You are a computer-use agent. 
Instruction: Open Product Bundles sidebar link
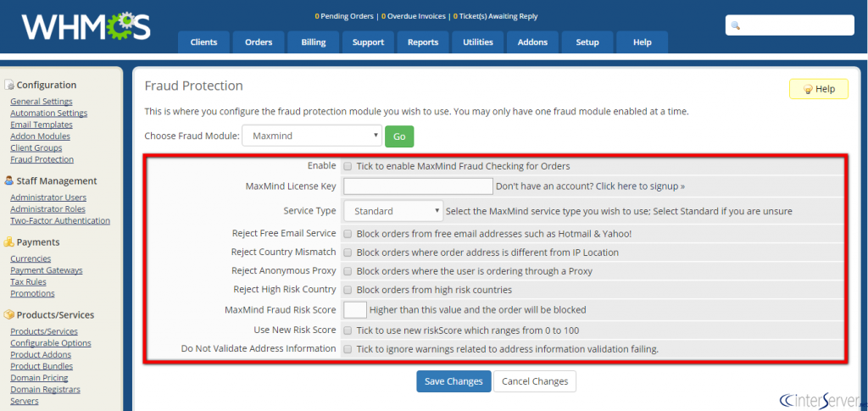(42, 366)
